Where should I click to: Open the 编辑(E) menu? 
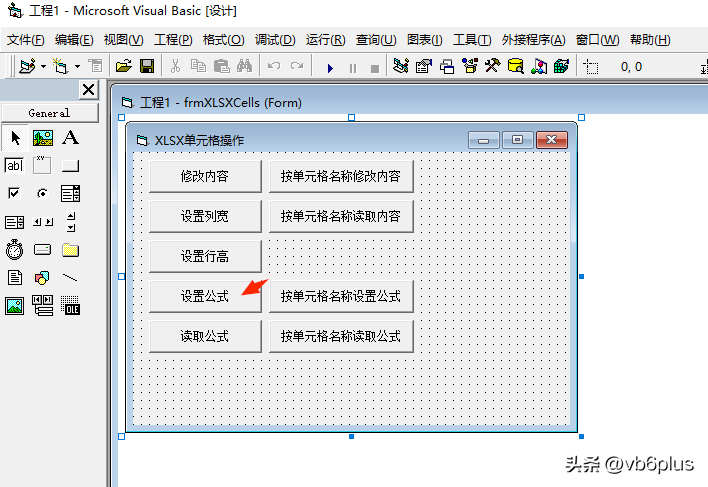[74, 40]
